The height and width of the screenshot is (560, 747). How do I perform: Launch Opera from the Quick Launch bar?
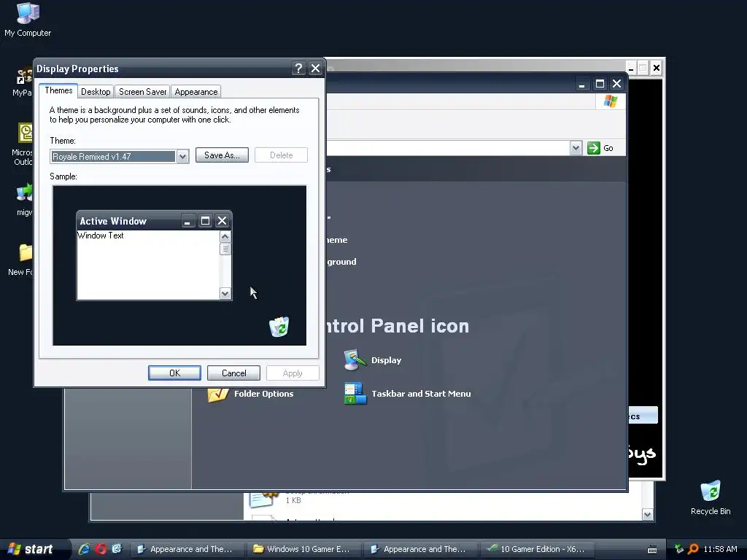tap(101, 548)
